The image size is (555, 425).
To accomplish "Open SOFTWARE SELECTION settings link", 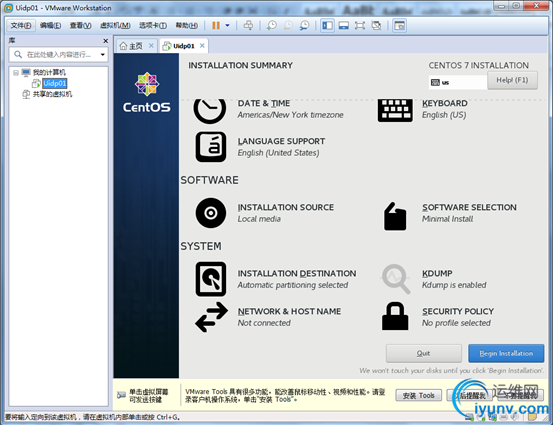I will click(x=469, y=207).
